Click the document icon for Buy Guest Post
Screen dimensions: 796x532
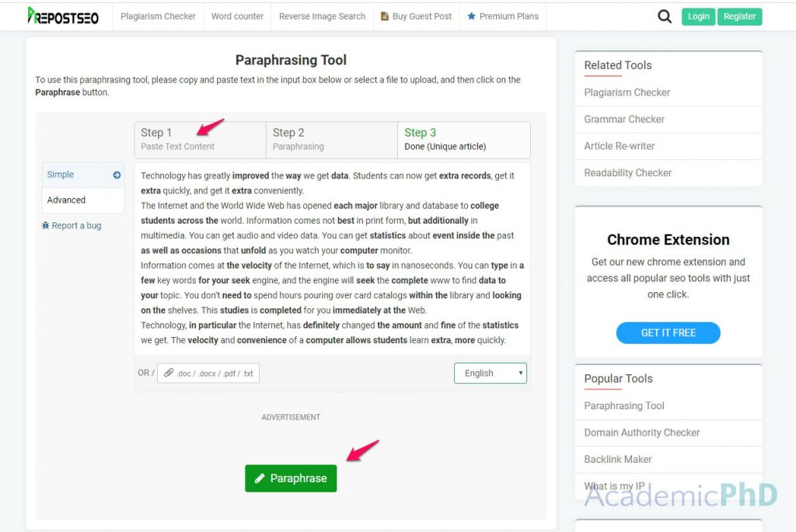point(384,16)
